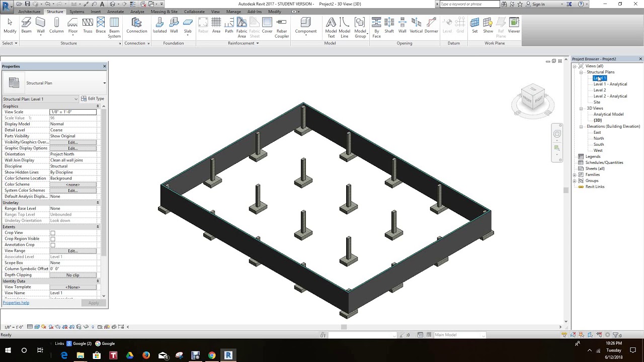Choose the Dormer opening tool
This screenshot has height=362, width=644.
[x=431, y=26]
